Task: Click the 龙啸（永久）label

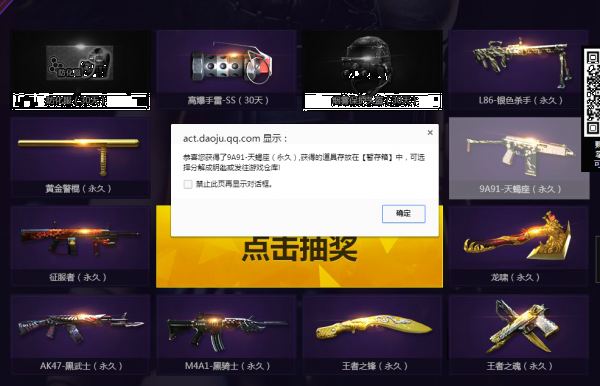Action: [515, 277]
